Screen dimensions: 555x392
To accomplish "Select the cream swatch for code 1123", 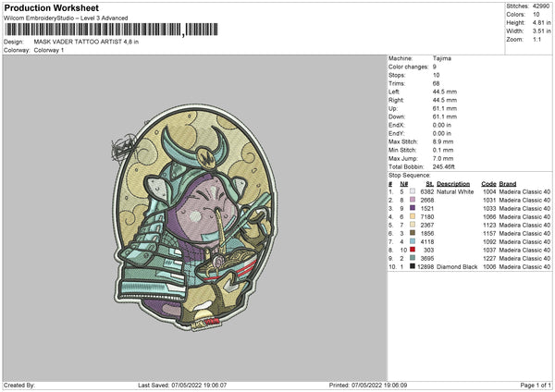I will (x=413, y=225).
